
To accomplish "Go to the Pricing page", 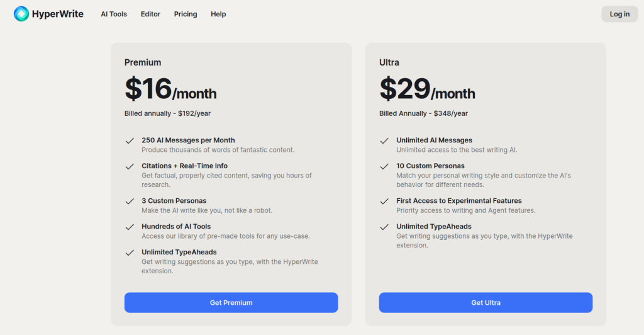I will coord(186,14).
